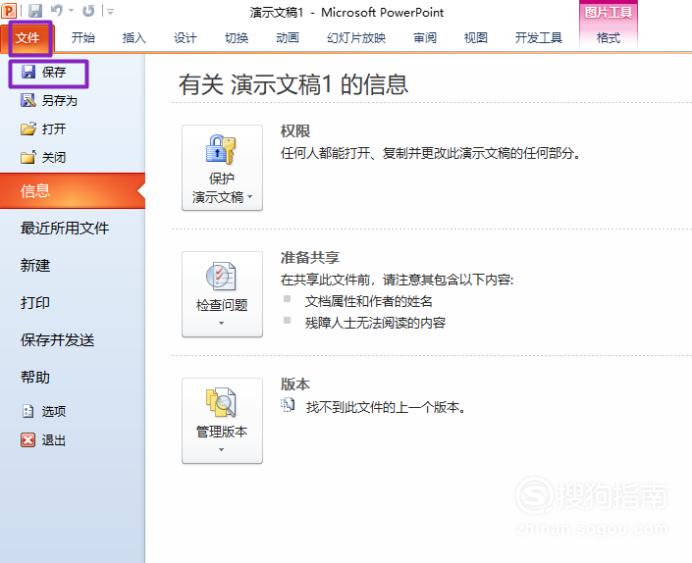Image resolution: width=692 pixels, height=563 pixels.
Task: Switch to the 幻灯片放映 tab
Action: coord(356,38)
